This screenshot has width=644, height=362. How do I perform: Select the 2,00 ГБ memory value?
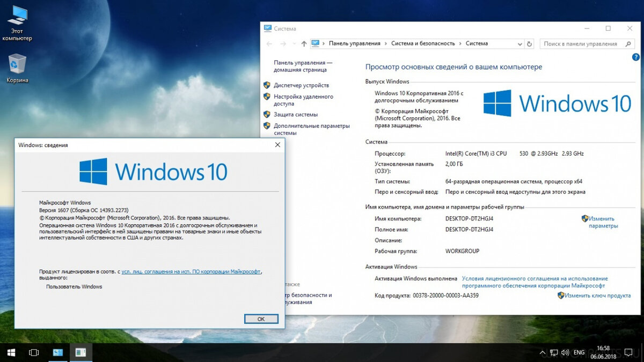coord(454,164)
